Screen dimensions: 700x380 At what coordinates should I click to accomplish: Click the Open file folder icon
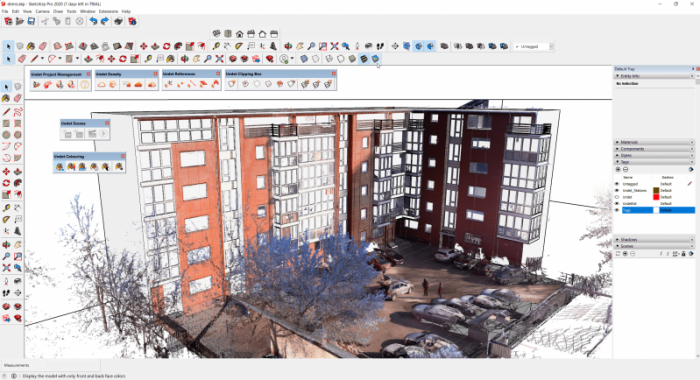[20, 21]
